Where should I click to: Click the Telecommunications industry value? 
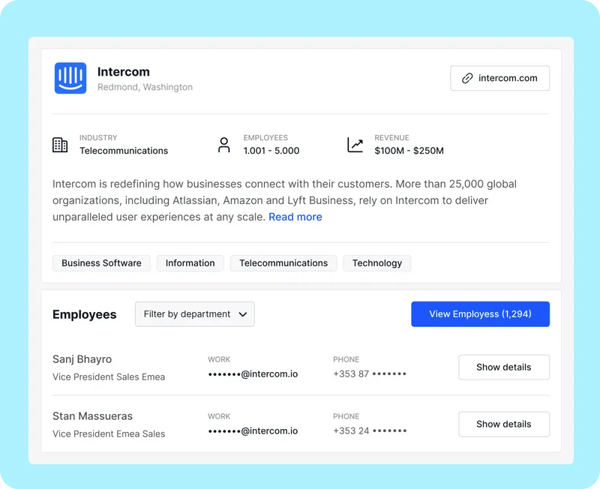pyautogui.click(x=124, y=151)
